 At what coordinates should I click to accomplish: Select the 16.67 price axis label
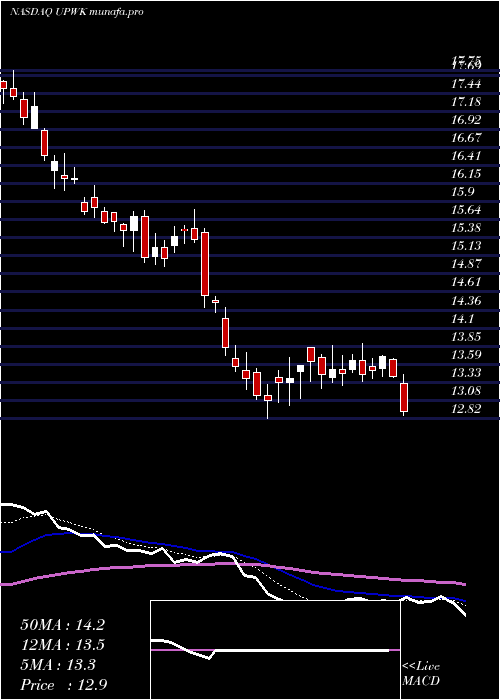466,138
